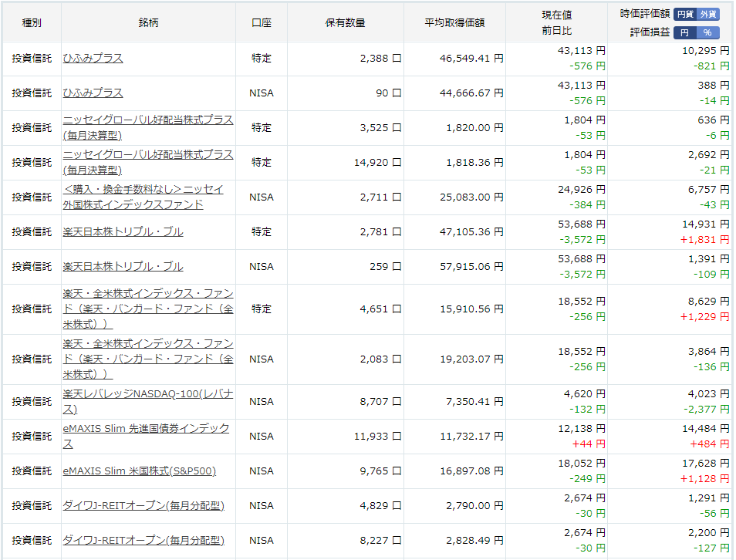Select profit value +1,128 円
The image size is (736, 560).
pos(705,479)
